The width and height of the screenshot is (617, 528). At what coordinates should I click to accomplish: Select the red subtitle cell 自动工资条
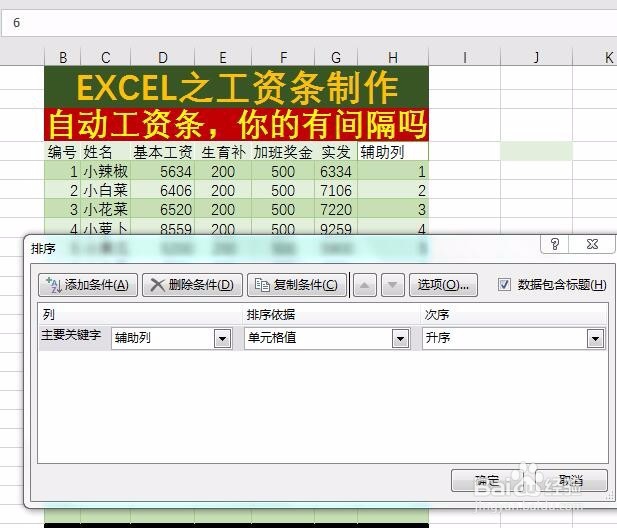236,125
